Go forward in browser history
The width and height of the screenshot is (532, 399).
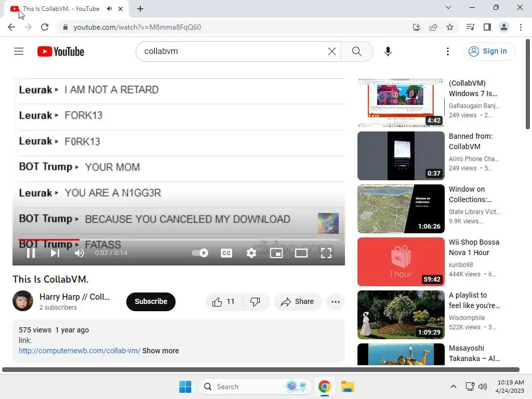[x=28, y=27]
